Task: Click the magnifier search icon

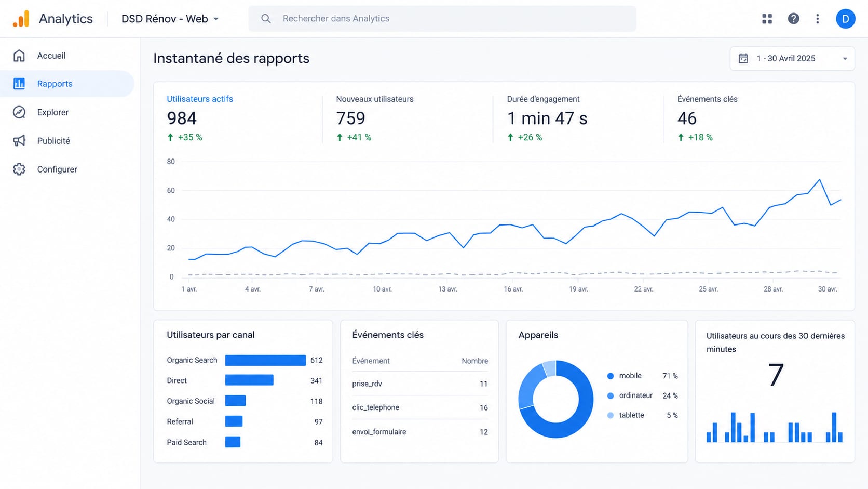Action: click(266, 19)
